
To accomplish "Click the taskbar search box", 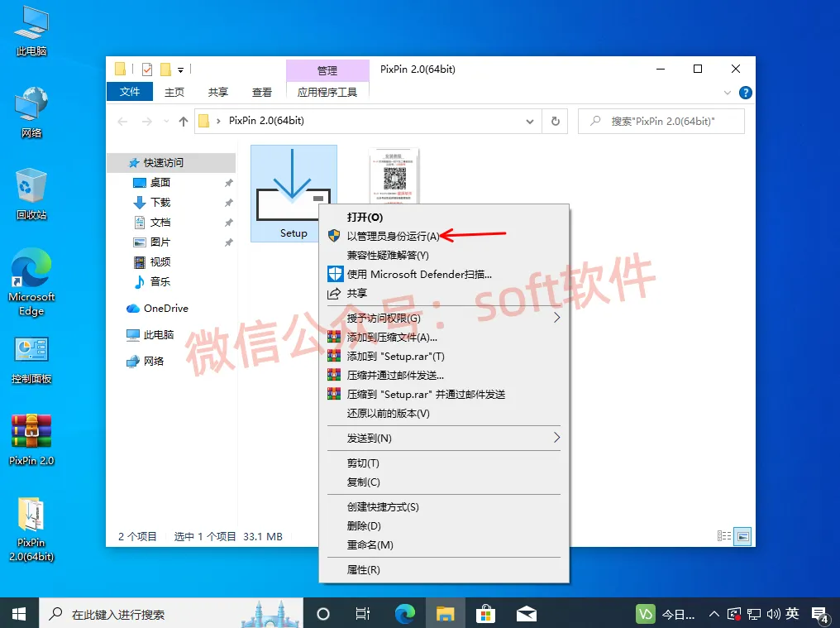I will [x=171, y=613].
